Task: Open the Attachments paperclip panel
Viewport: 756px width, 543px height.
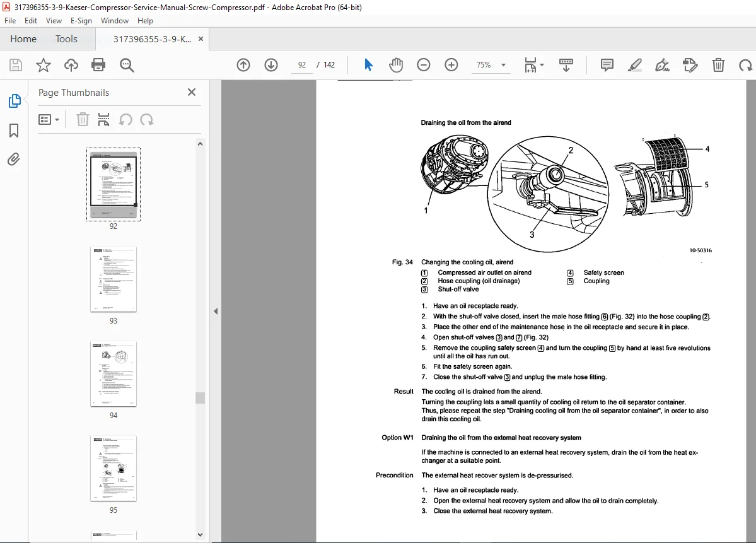Action: click(13, 159)
